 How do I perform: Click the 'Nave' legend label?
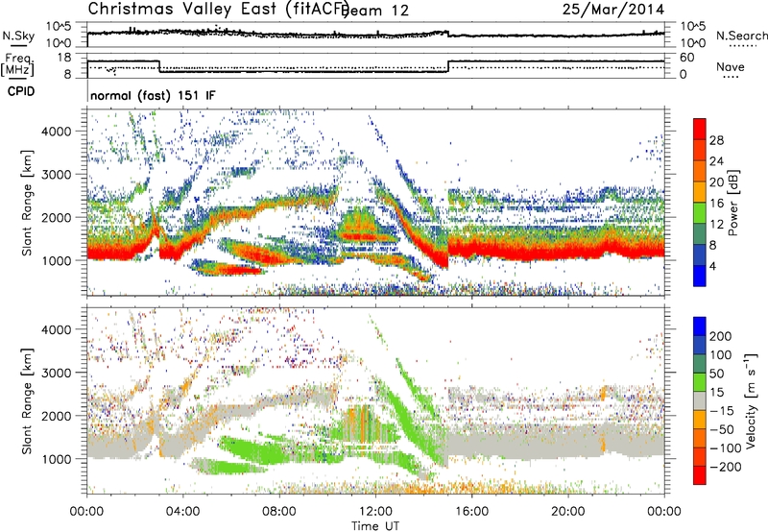coord(731,67)
